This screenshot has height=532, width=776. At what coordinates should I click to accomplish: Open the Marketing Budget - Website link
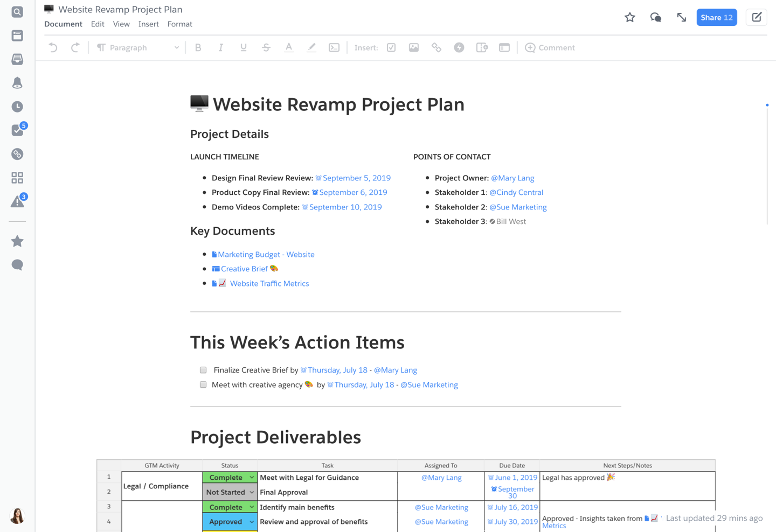point(266,254)
